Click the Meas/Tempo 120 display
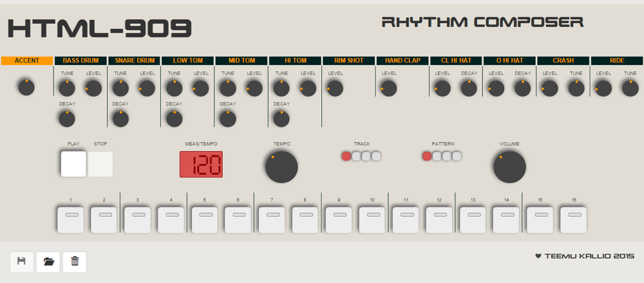 (x=201, y=165)
